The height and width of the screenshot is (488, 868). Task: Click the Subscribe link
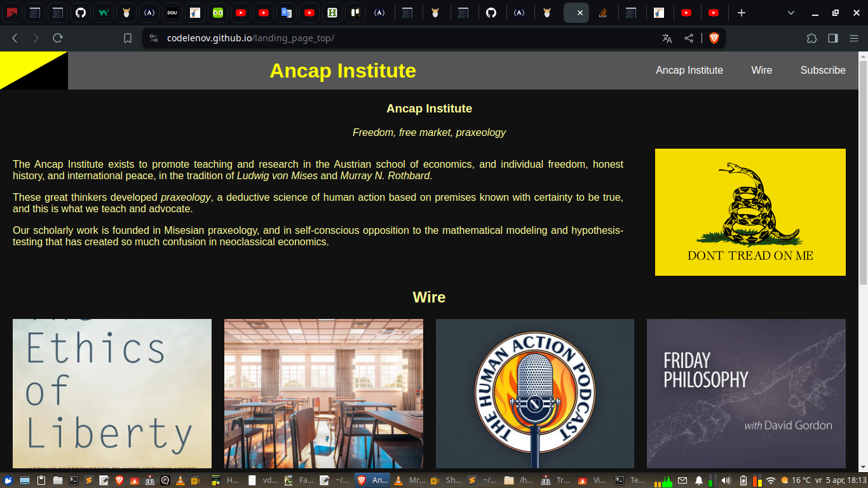point(823,71)
